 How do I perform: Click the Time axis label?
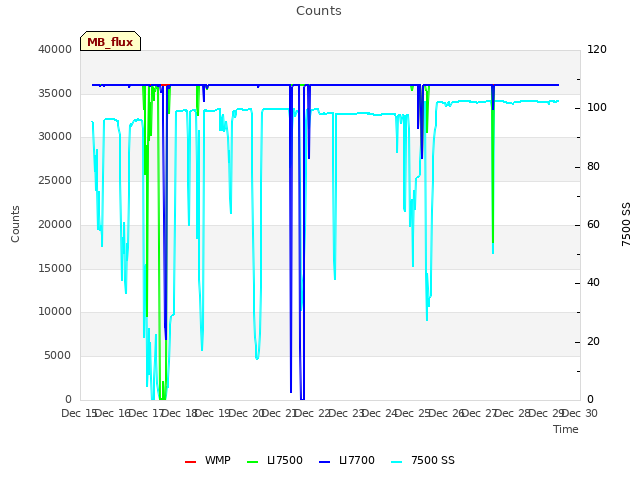point(566,429)
